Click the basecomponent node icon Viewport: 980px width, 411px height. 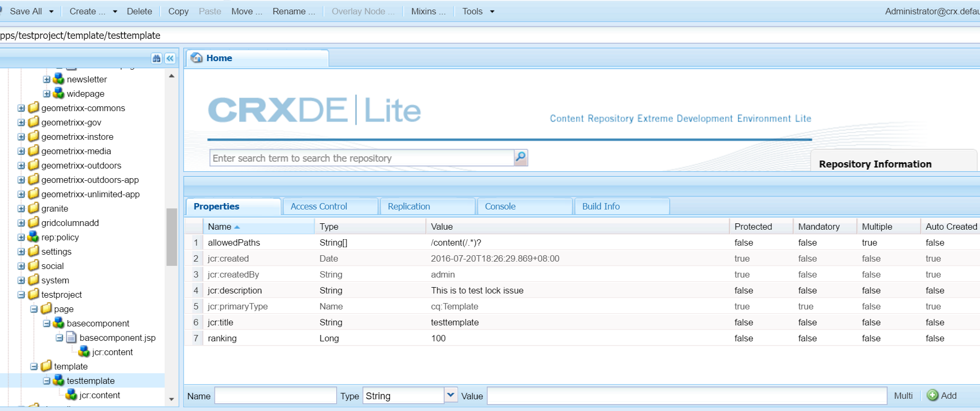(x=58, y=323)
